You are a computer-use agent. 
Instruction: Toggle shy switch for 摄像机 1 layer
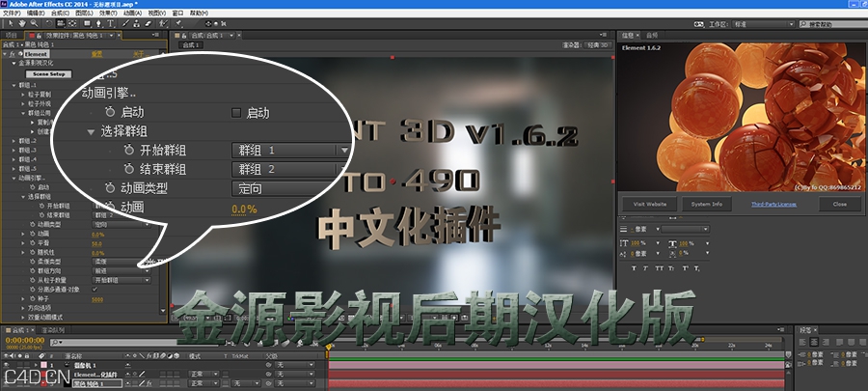click(128, 365)
